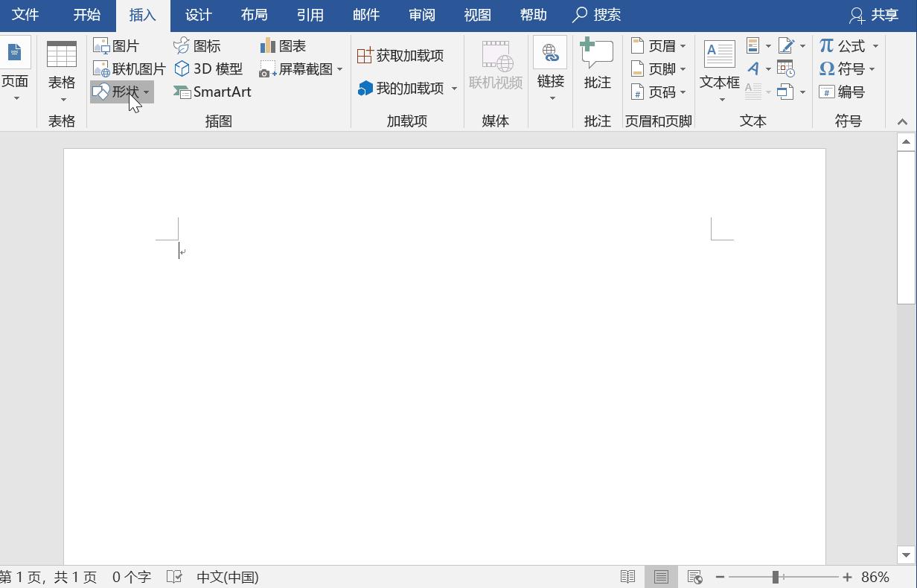
Task: Open the 邮件 ribbon tab
Action: 365,14
